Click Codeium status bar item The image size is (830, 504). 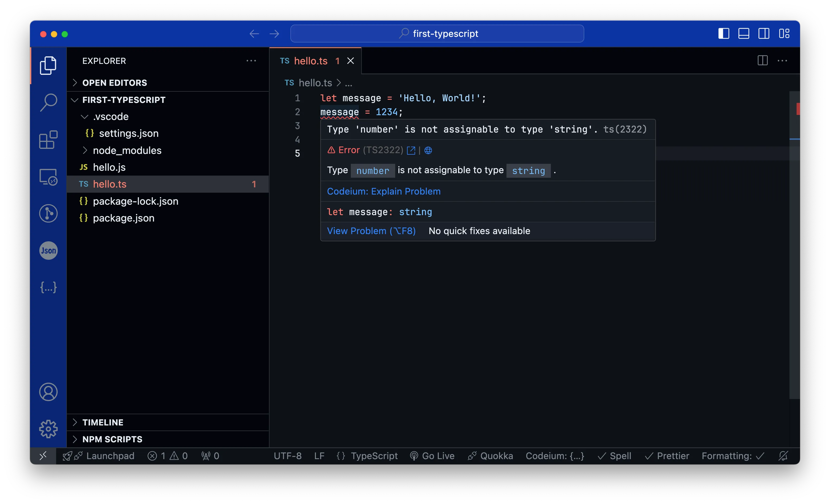[x=555, y=456]
